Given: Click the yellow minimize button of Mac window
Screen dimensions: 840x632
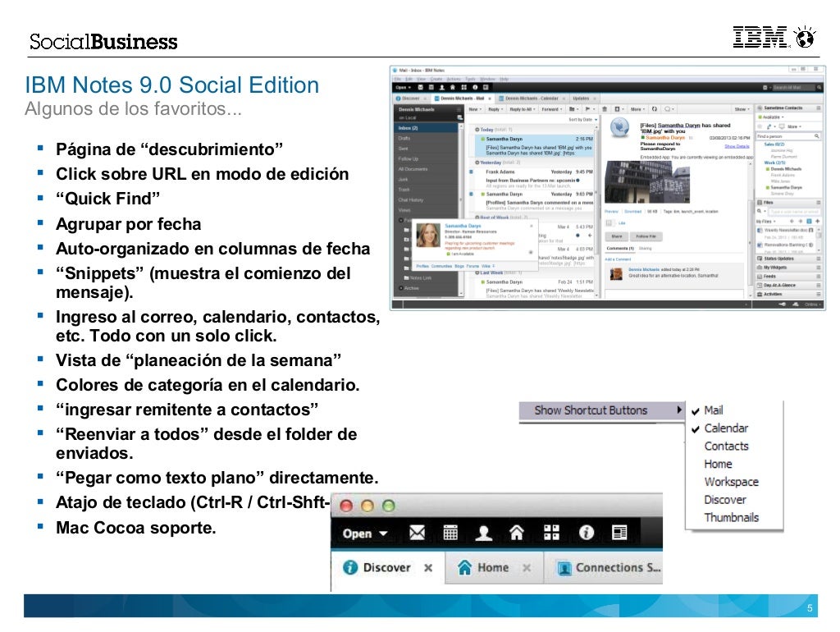Looking at the screenshot, I should tap(367, 506).
